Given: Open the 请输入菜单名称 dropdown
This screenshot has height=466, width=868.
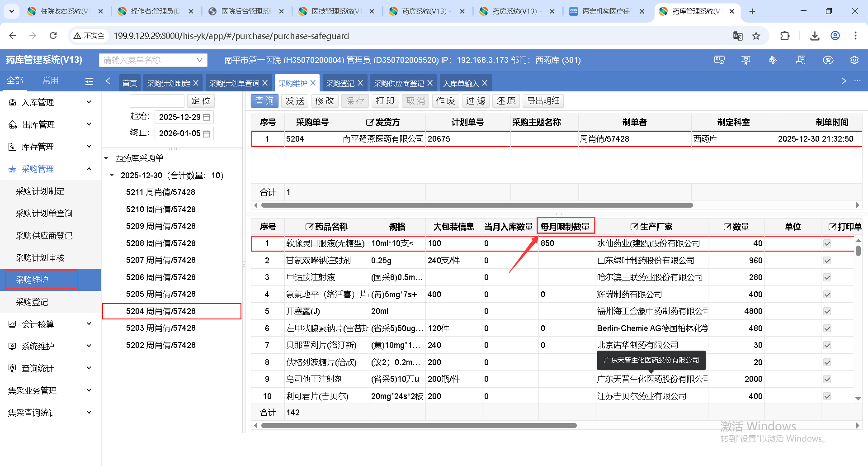Looking at the screenshot, I should click(153, 60).
